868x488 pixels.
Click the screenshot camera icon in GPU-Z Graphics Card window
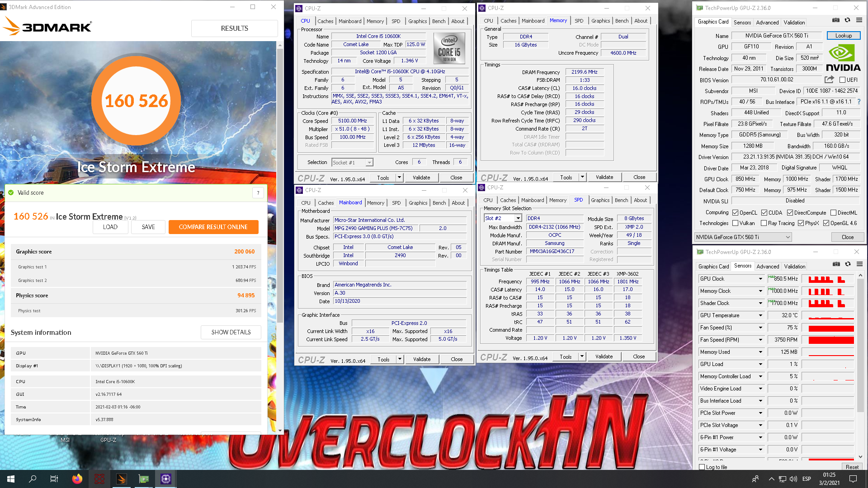tap(836, 20)
